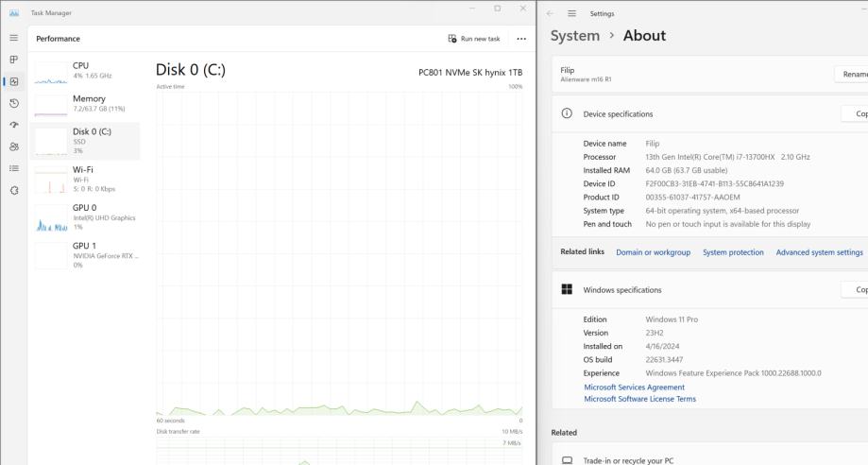Open the Details page icon
Screen dimensions: 868x465
tap(13, 168)
